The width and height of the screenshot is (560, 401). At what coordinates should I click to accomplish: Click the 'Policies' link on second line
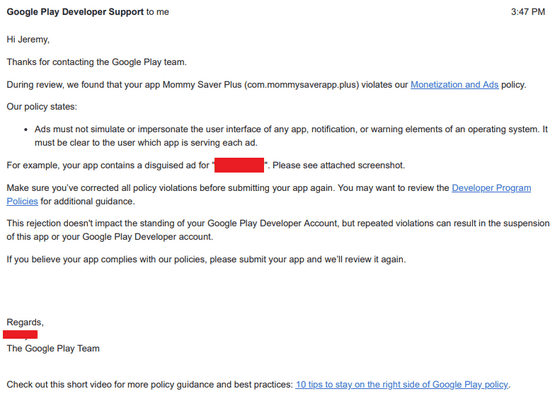(x=22, y=201)
